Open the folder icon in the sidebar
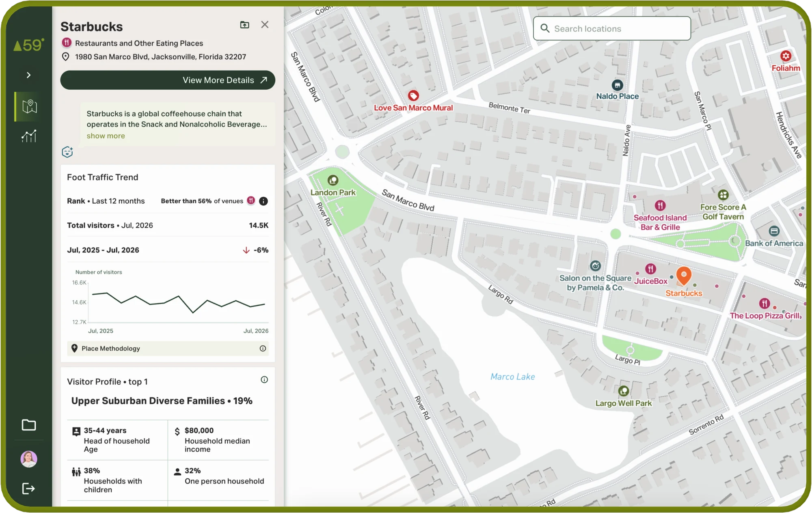This screenshot has height=513, width=812. coord(29,425)
